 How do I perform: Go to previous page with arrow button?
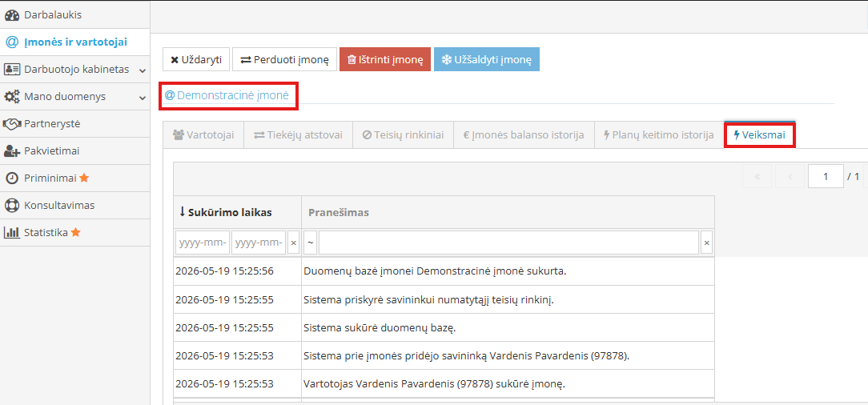point(790,177)
